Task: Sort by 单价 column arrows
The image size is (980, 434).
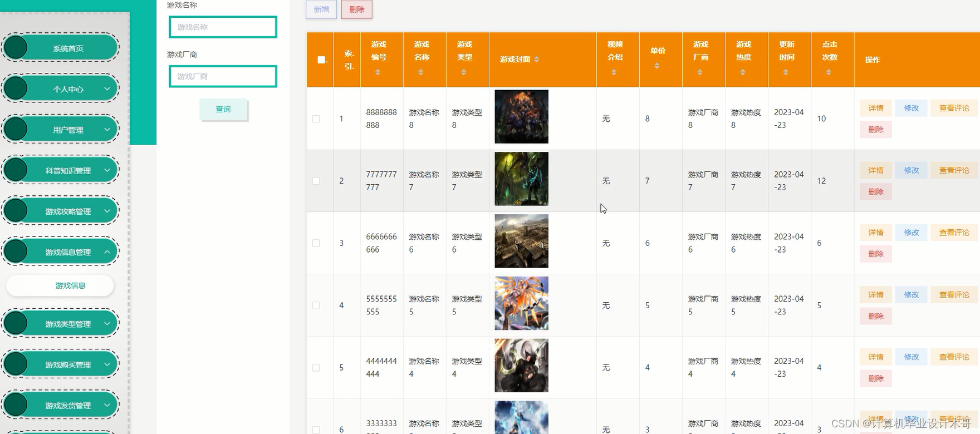Action: pyautogui.click(x=657, y=66)
